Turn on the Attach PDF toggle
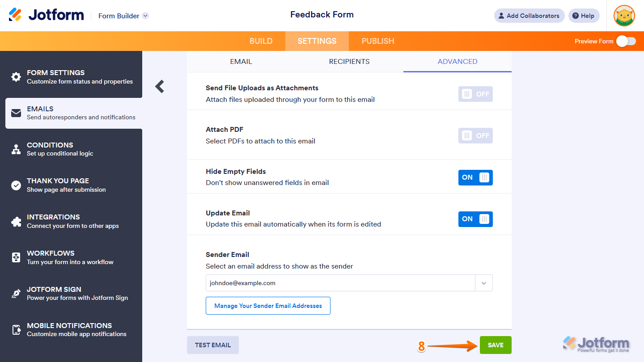 tap(475, 136)
